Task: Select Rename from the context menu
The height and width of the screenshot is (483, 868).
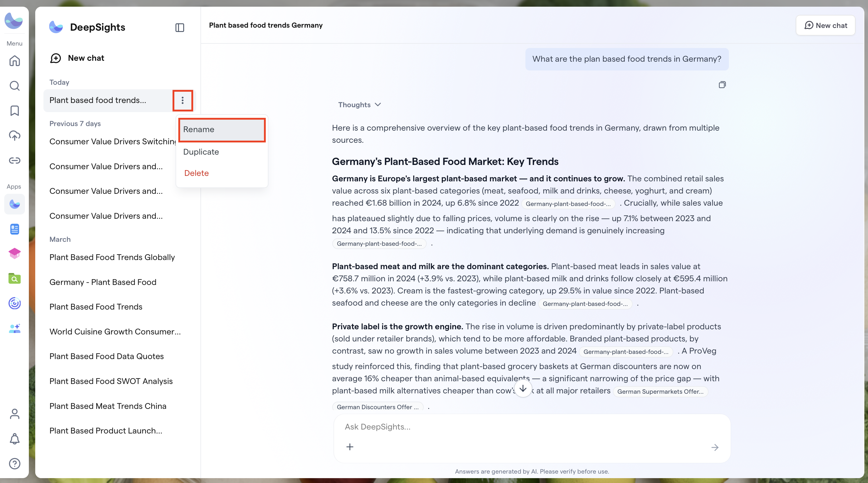Action: (222, 130)
